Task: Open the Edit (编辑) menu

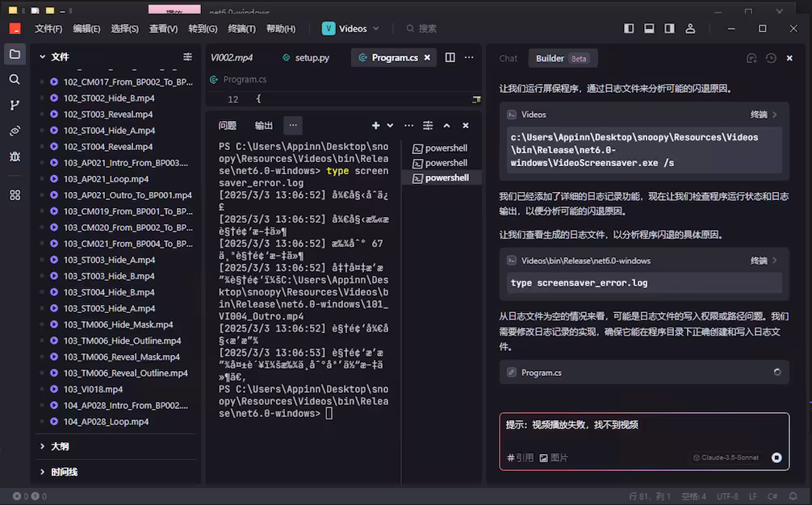Action: pyautogui.click(x=86, y=29)
